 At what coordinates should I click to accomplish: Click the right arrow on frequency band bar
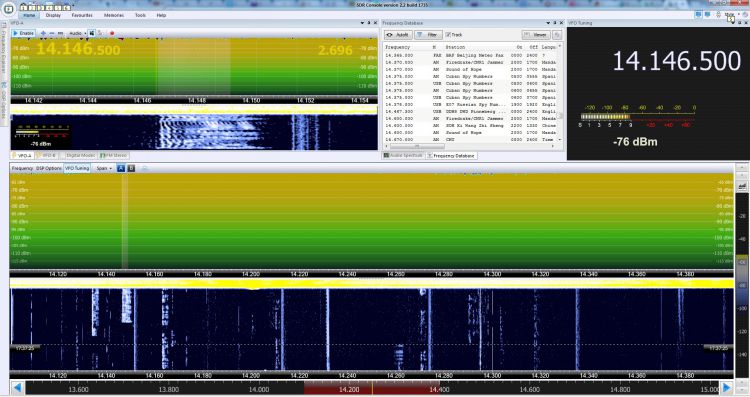(x=727, y=388)
